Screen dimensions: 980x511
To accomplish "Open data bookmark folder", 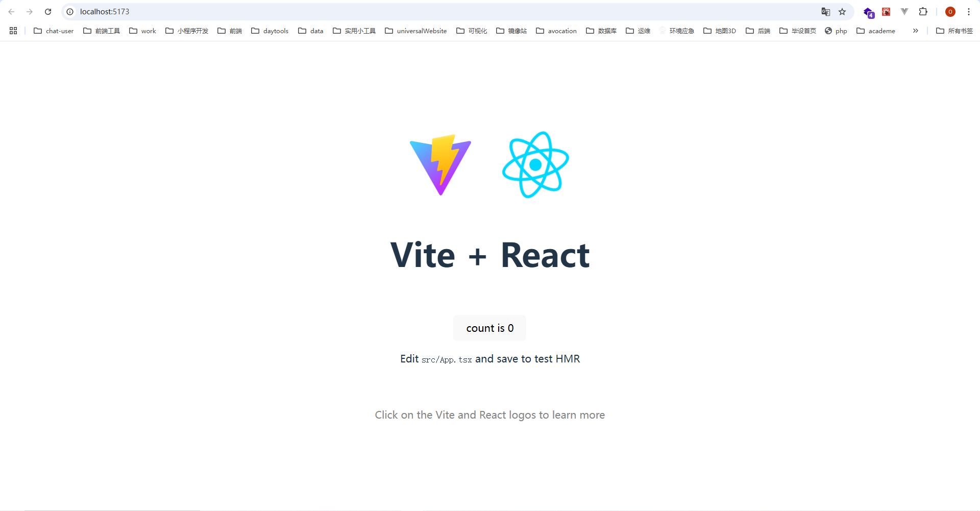I will [311, 31].
